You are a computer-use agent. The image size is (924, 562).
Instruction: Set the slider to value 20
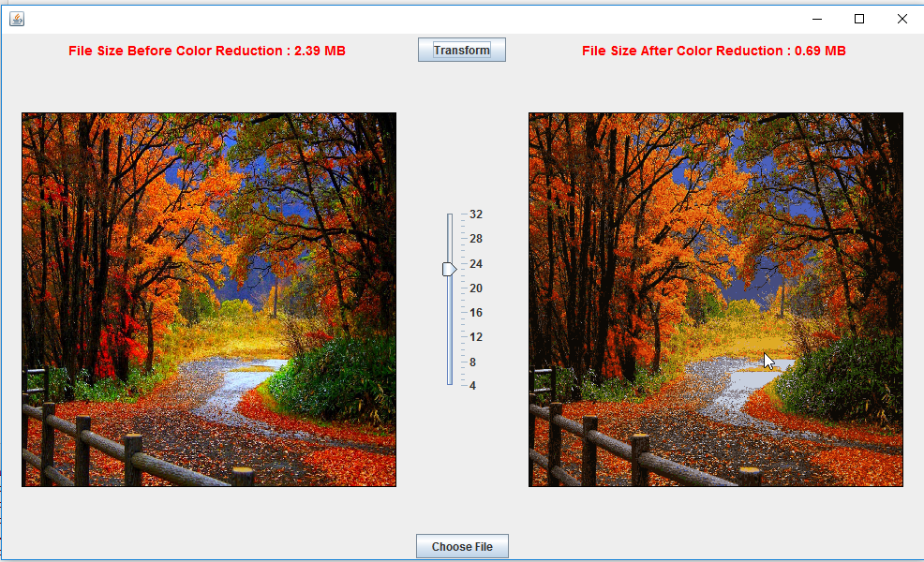pyautogui.click(x=449, y=288)
